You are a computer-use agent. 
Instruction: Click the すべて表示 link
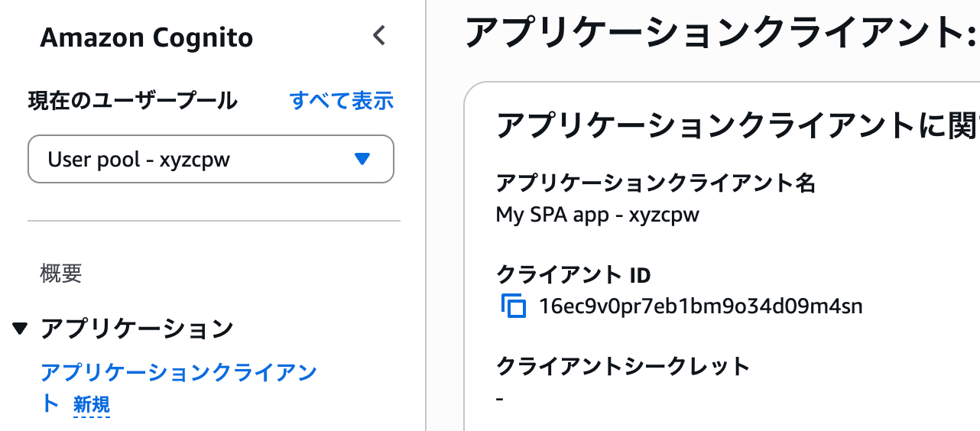pos(342,100)
